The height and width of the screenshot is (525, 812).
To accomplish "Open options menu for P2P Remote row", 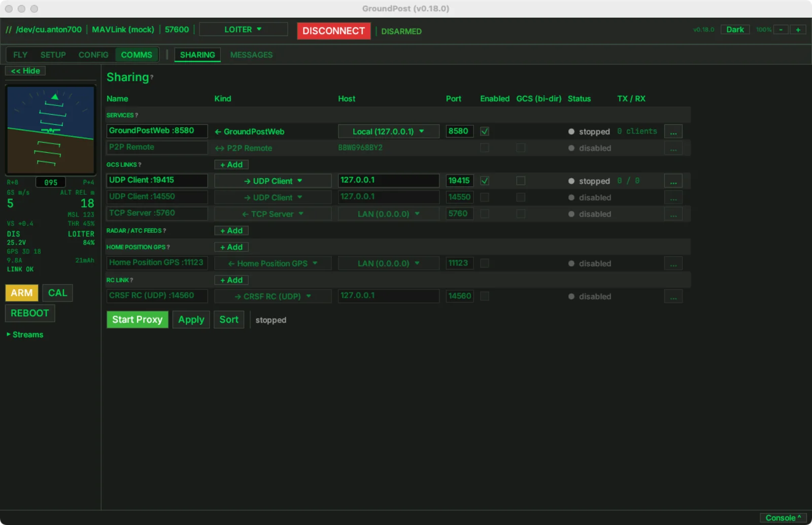I will tap(673, 148).
